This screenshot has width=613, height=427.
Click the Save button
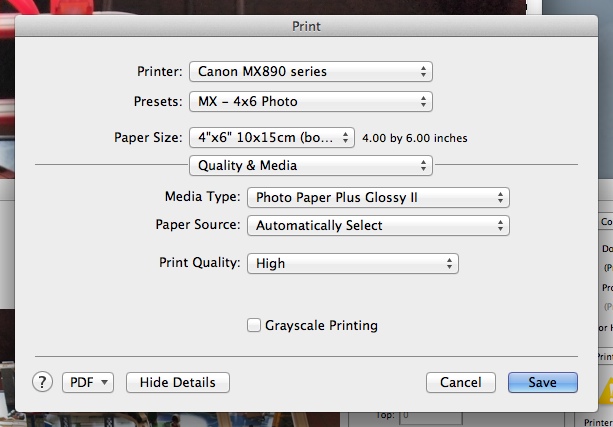click(x=543, y=382)
